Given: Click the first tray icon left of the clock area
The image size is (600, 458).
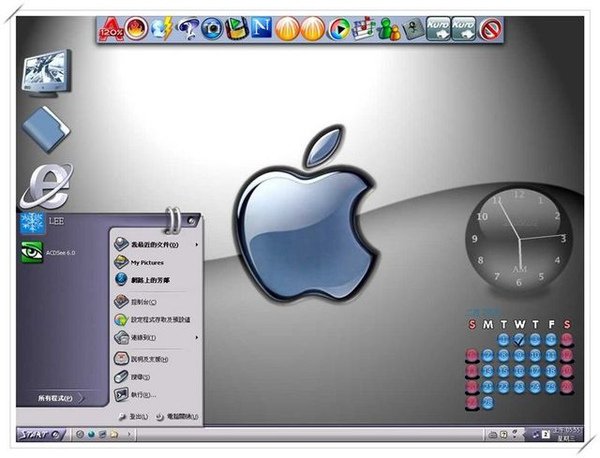Looking at the screenshot, I should (x=493, y=434).
